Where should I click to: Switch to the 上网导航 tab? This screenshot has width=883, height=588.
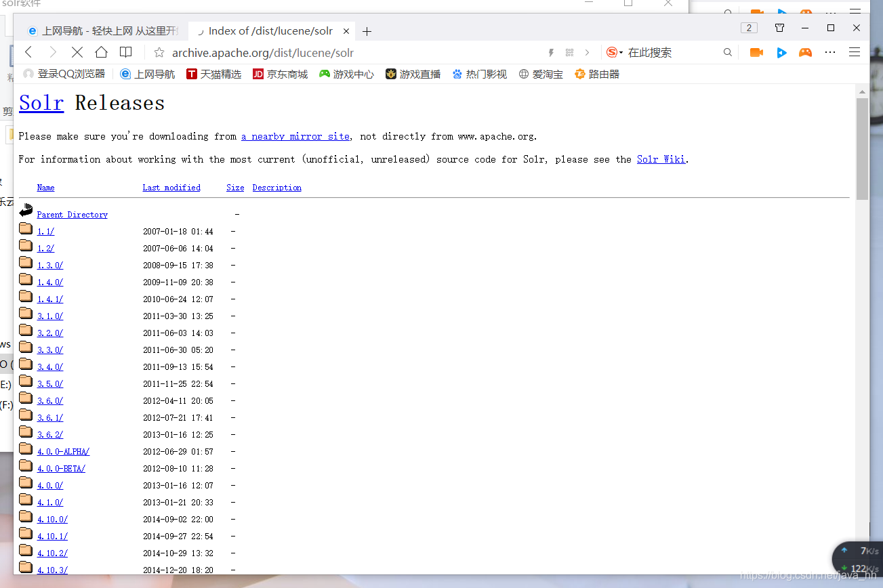pos(104,31)
